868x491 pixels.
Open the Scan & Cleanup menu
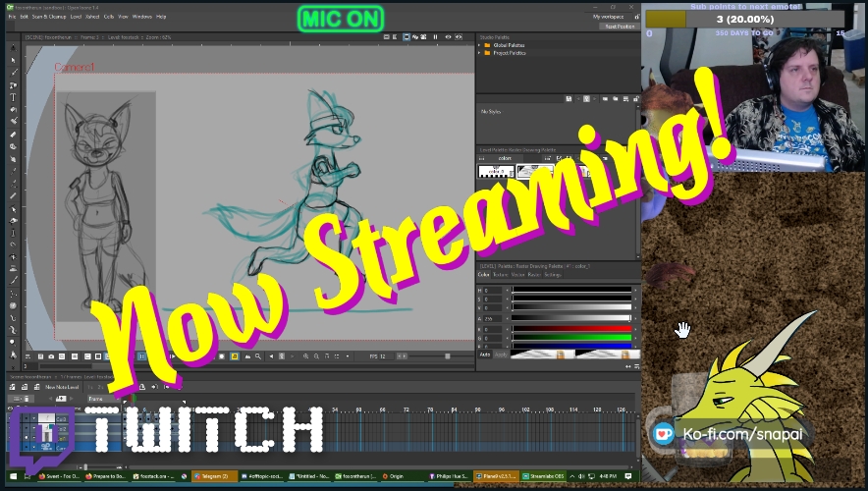click(49, 17)
